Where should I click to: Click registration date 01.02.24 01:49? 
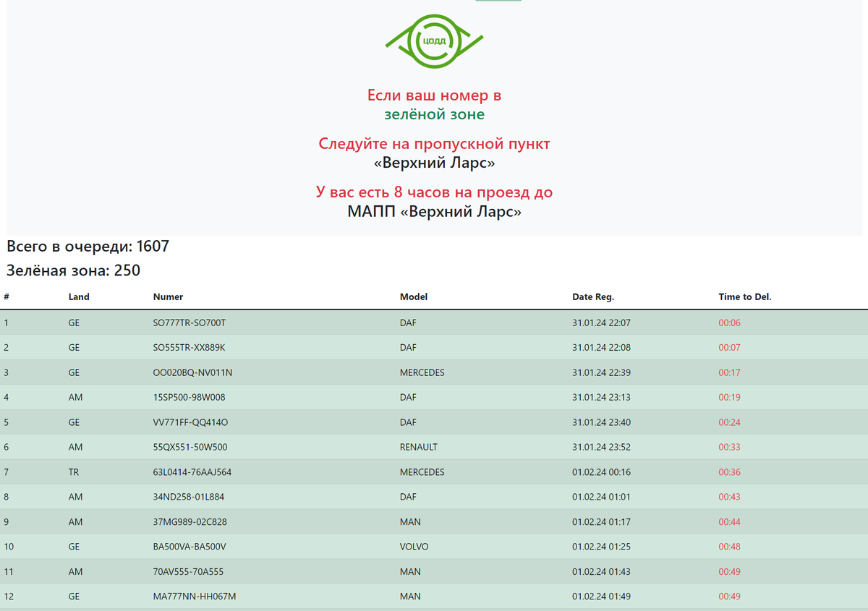coord(601,597)
